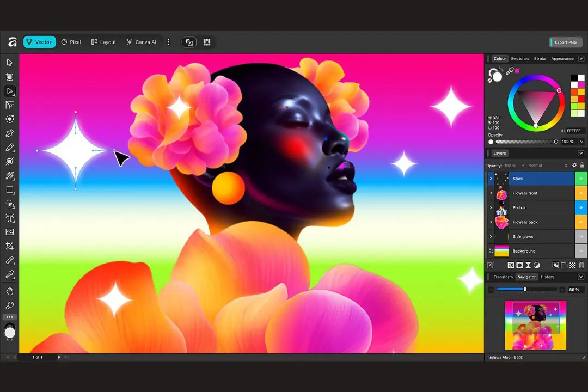The height and width of the screenshot is (392, 588).
Task: Switch to the Swatches tab
Action: pos(519,59)
